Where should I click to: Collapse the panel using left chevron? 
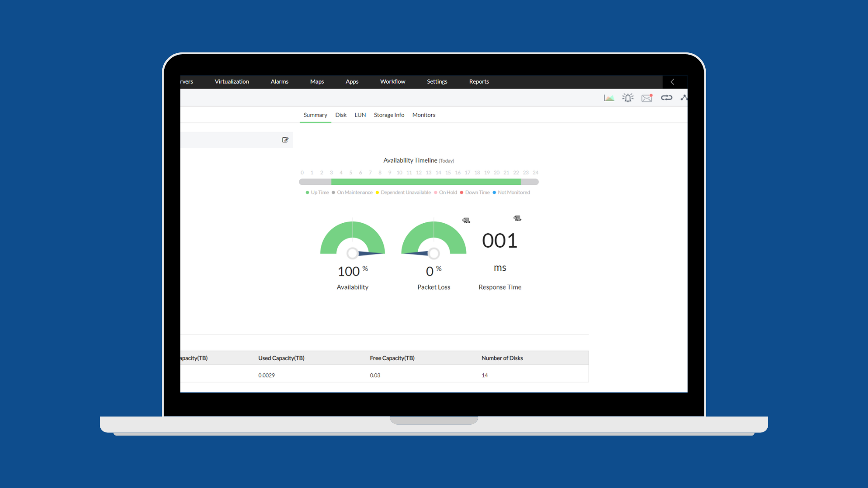672,82
